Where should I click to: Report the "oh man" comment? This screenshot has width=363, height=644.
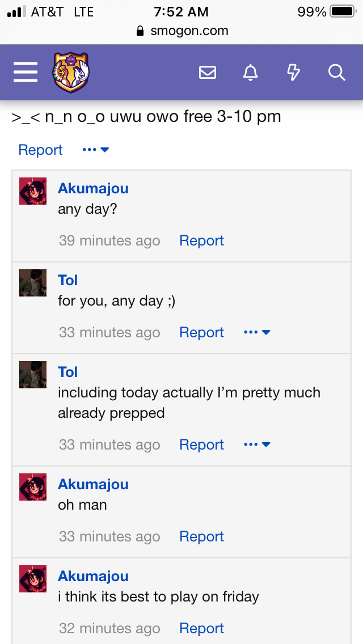click(x=201, y=536)
